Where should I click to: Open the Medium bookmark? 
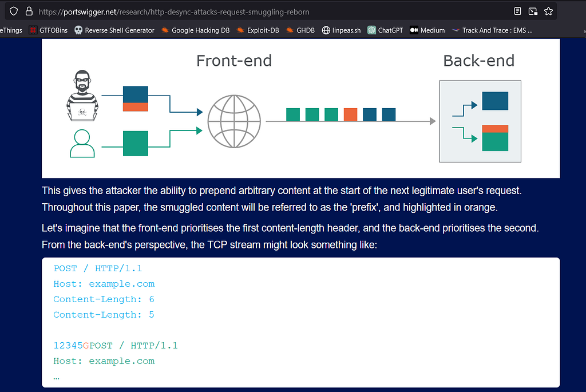click(427, 30)
